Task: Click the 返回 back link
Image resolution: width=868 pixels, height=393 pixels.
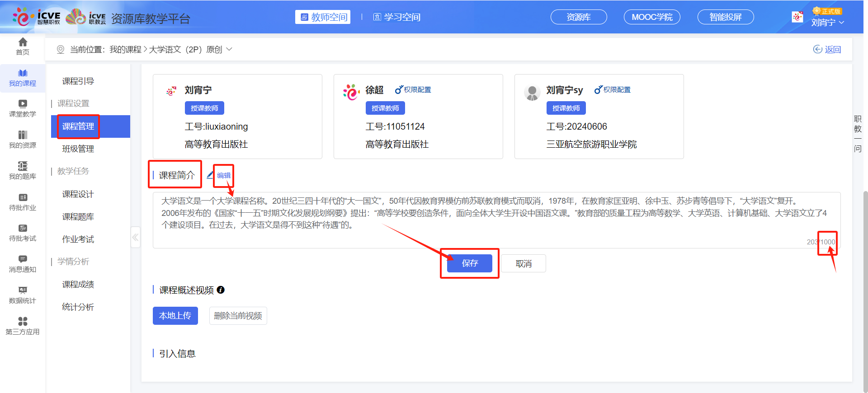Action: [827, 50]
